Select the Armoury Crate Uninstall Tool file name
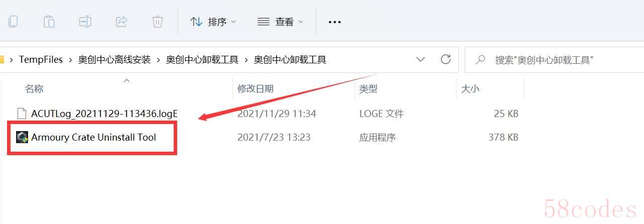Image resolution: width=644 pixels, height=224 pixels. 93,137
